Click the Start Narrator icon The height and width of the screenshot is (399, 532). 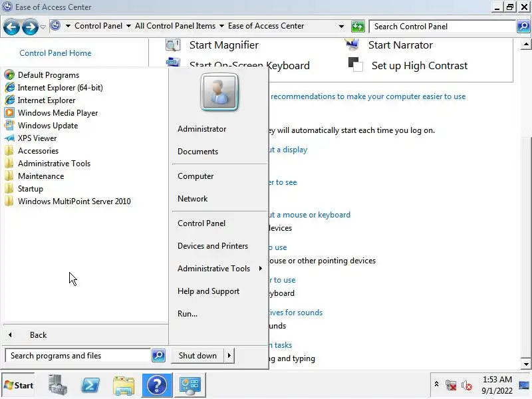[352, 45]
